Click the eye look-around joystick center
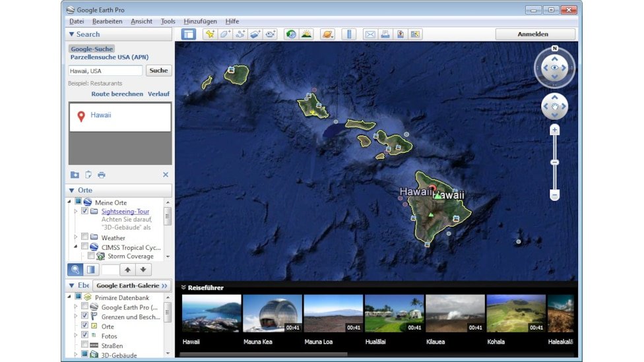The width and height of the screenshot is (644, 362). (554, 67)
